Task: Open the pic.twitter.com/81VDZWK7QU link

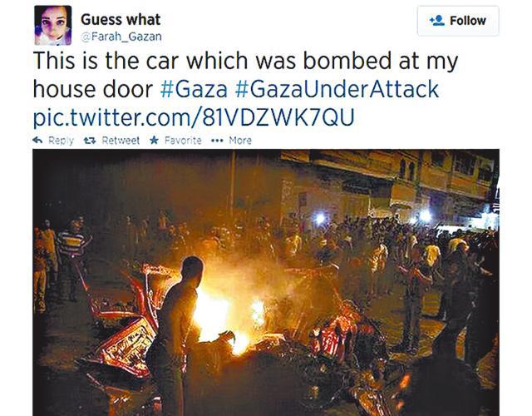Action: 194,117
